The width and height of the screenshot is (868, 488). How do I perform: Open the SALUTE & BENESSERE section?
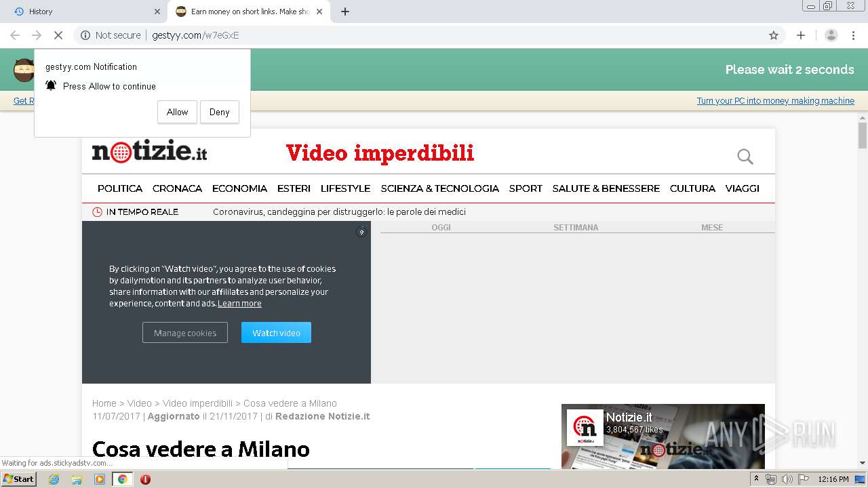tap(606, 188)
